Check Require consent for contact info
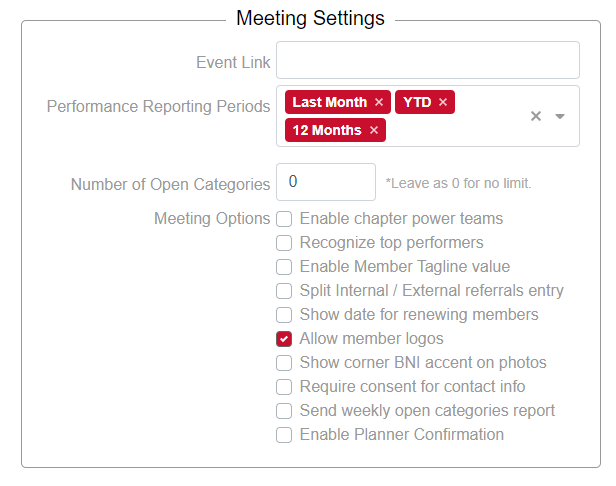This screenshot has width=616, height=486. (284, 387)
